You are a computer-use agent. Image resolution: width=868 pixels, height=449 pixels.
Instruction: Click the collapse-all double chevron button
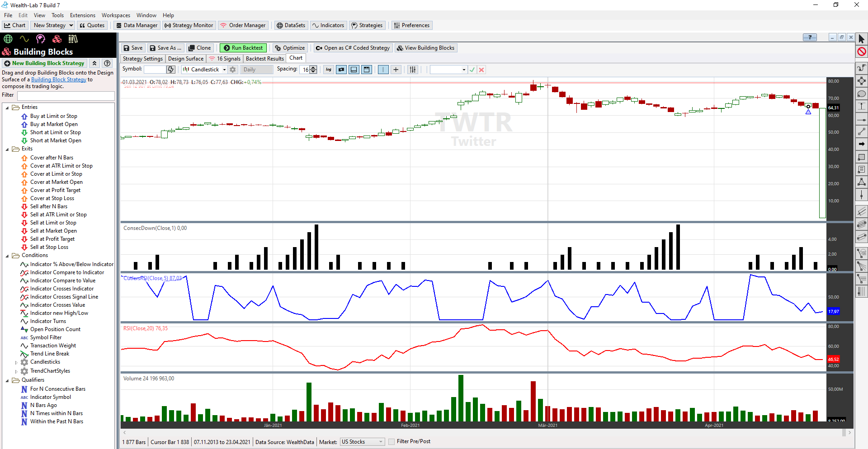94,63
